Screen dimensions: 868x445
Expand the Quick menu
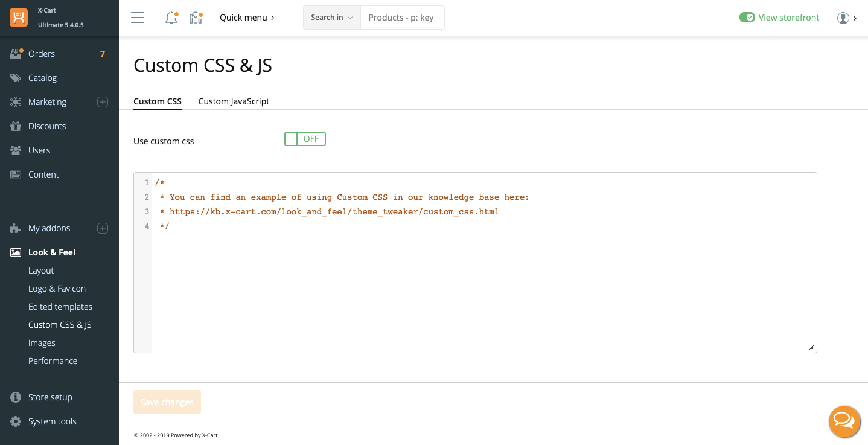[x=247, y=18]
